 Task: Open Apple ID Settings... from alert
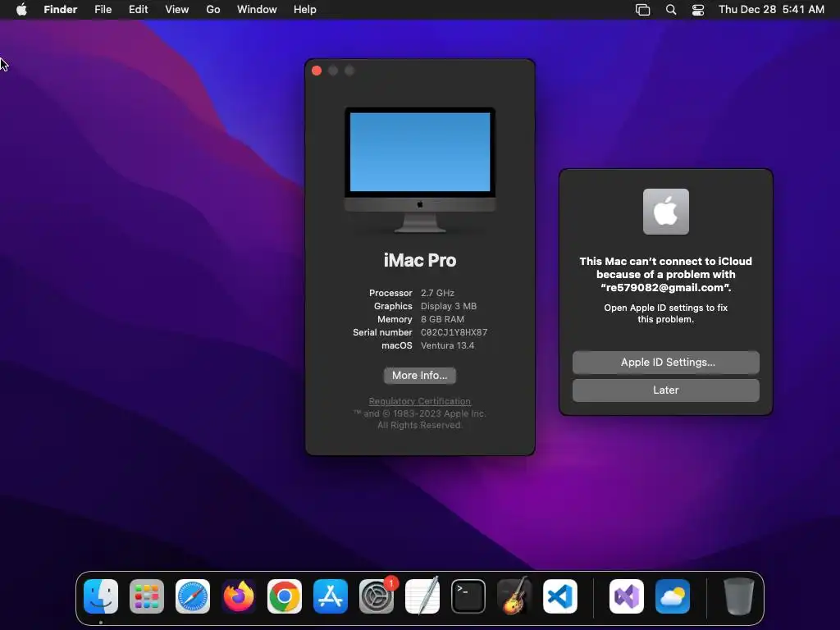666,363
